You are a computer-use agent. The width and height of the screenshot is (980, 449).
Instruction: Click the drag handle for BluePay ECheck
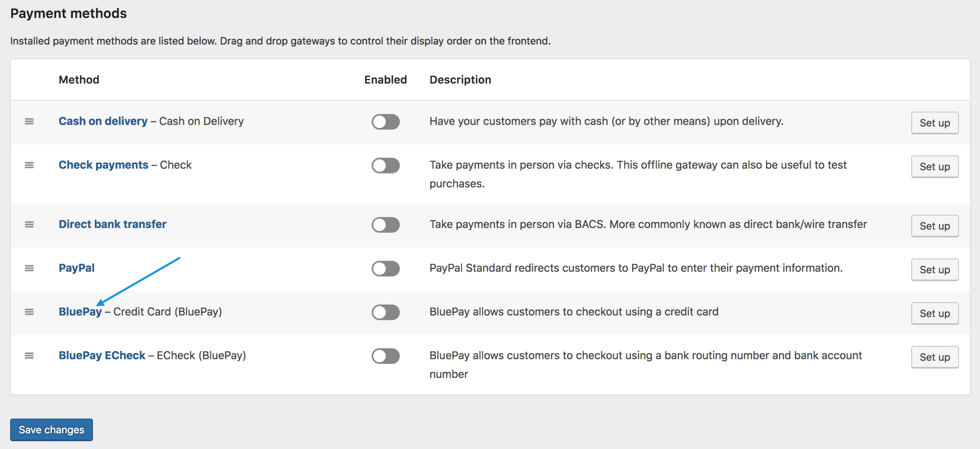(x=29, y=356)
